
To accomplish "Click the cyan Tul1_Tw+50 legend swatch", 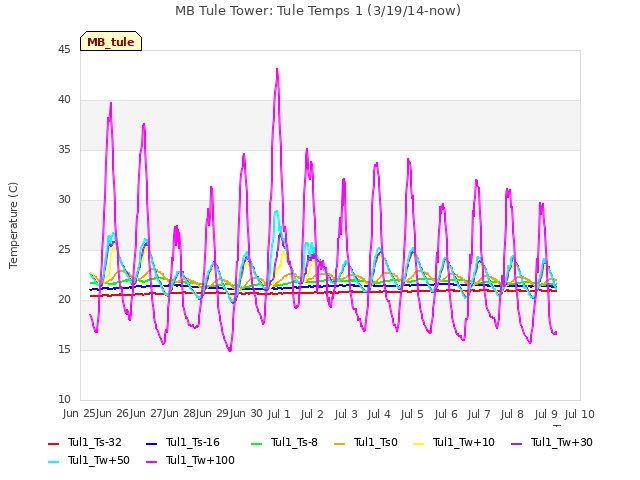I will [53, 462].
